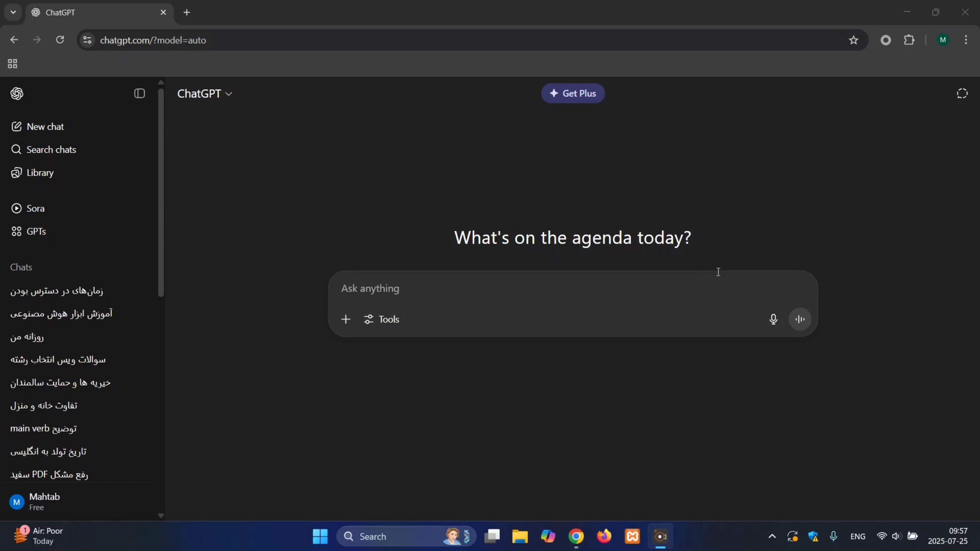
Task: Expand the ChatGPT model selector dropdown
Action: pyautogui.click(x=205, y=94)
